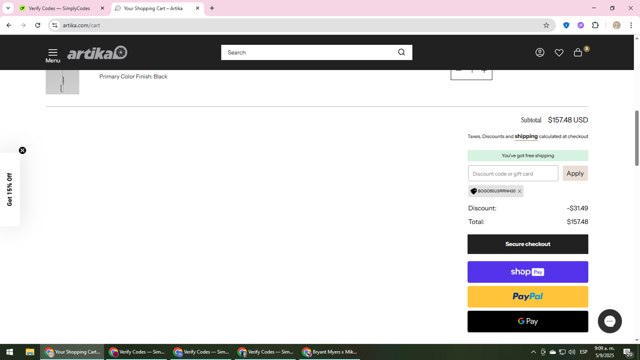
Task: Close the Verify Codes SimplyCodes tab
Action: coord(102,8)
